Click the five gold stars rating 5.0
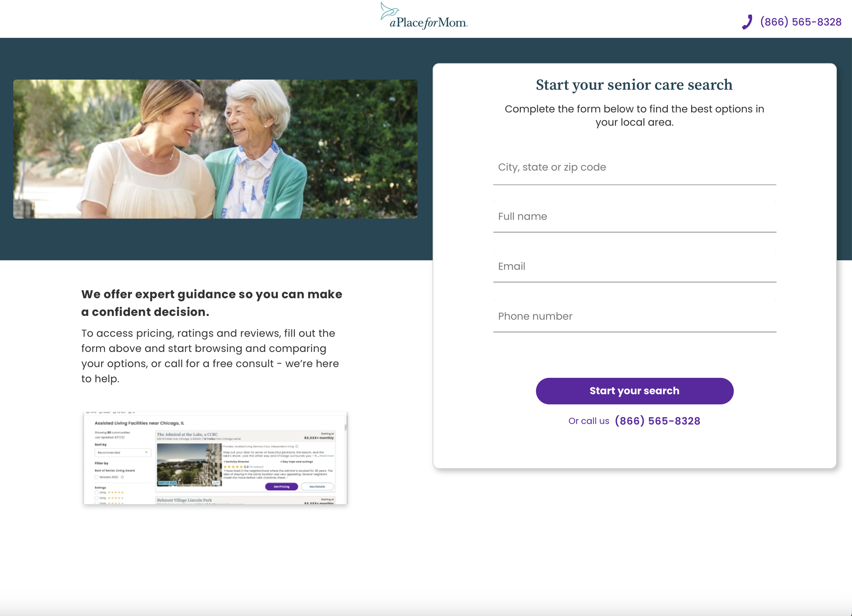The image size is (852, 616). [233, 467]
